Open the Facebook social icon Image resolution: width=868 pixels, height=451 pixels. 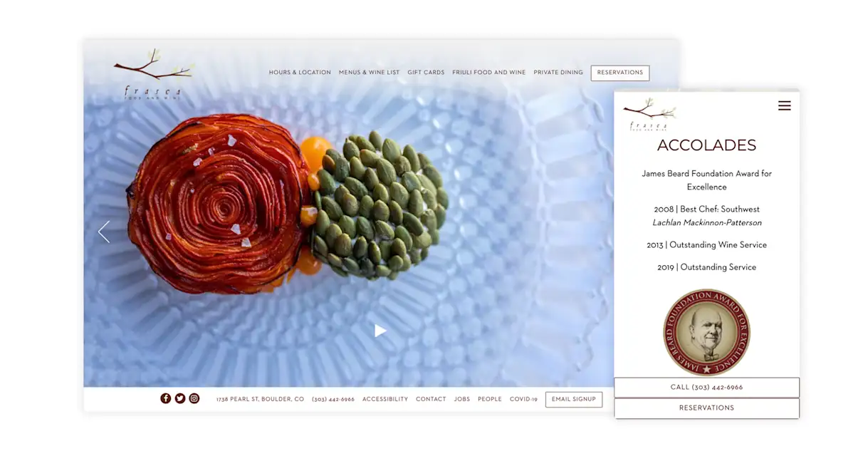[x=165, y=398]
